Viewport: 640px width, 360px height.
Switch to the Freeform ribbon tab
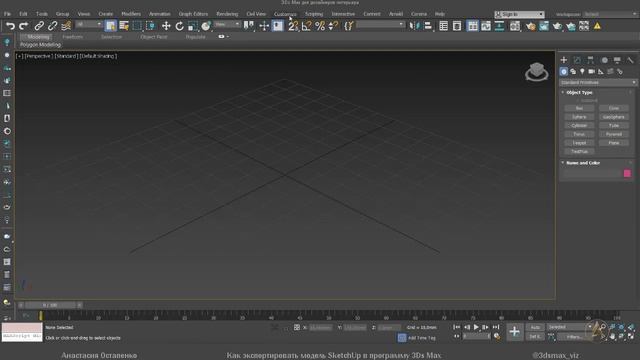pos(73,37)
